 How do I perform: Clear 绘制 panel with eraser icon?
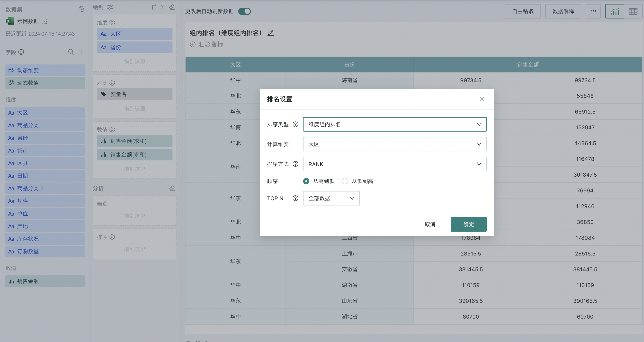(172, 7)
